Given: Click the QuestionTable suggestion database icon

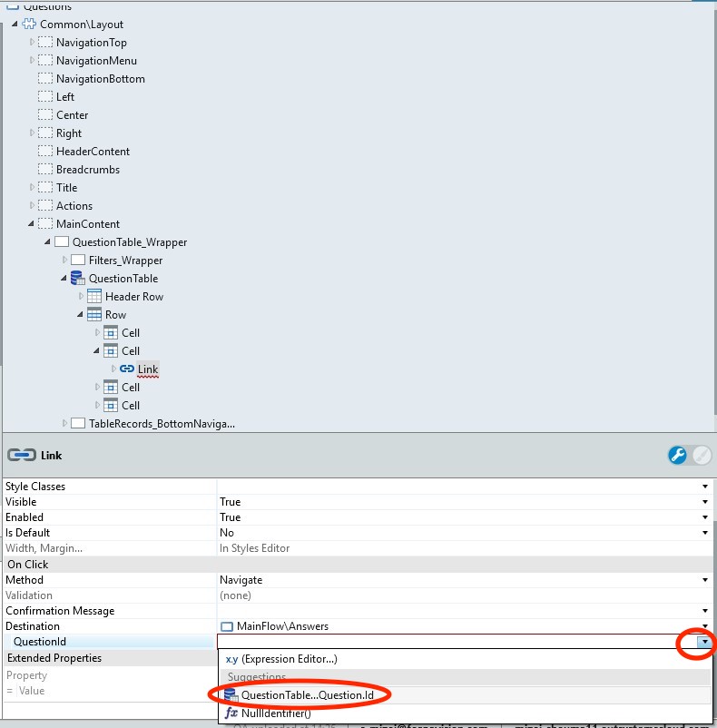Looking at the screenshot, I should coord(231,695).
